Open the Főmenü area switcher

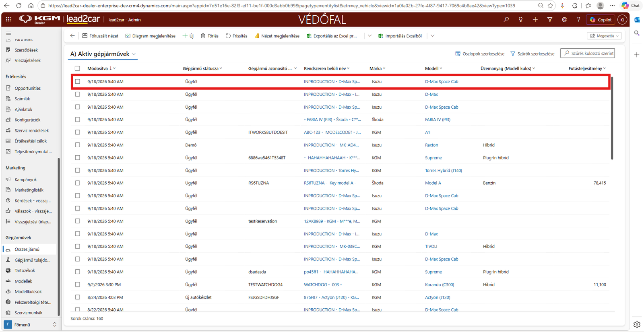point(31,325)
